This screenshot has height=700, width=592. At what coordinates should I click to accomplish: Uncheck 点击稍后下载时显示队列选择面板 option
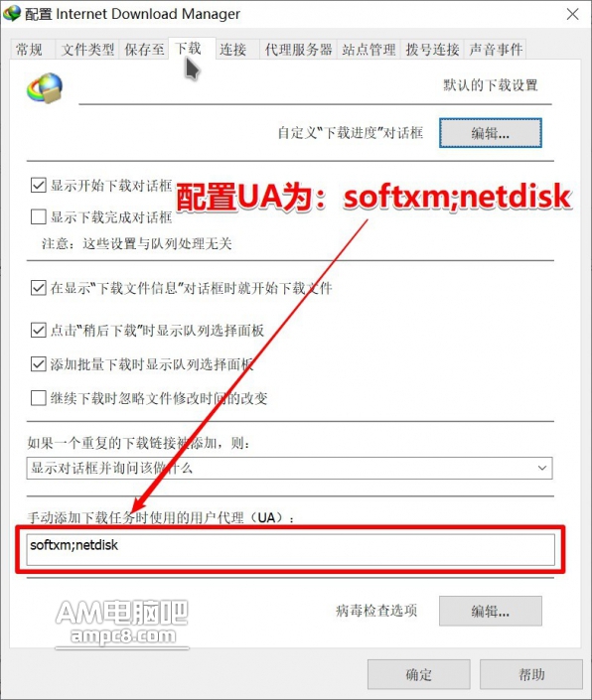39,330
